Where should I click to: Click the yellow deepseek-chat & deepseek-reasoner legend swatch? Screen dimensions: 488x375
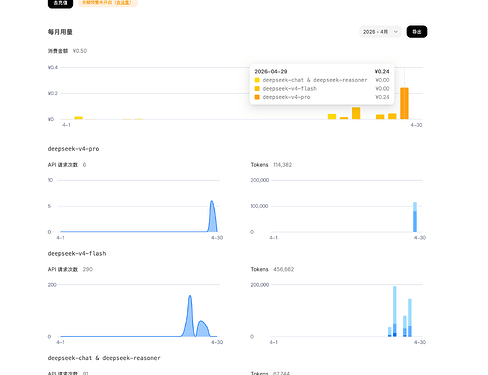coord(257,80)
